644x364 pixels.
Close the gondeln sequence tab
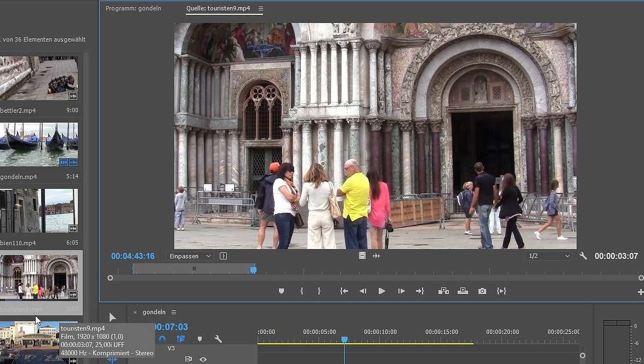[x=135, y=313]
